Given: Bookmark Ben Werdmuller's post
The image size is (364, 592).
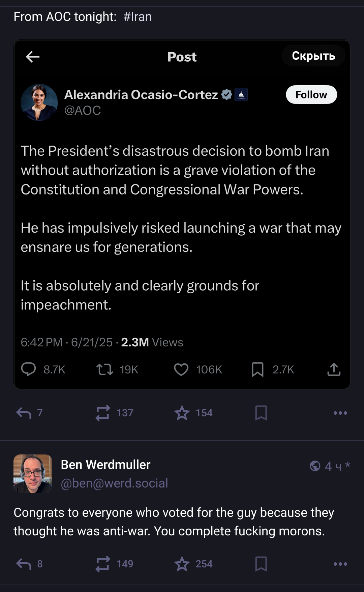Looking at the screenshot, I should (261, 564).
